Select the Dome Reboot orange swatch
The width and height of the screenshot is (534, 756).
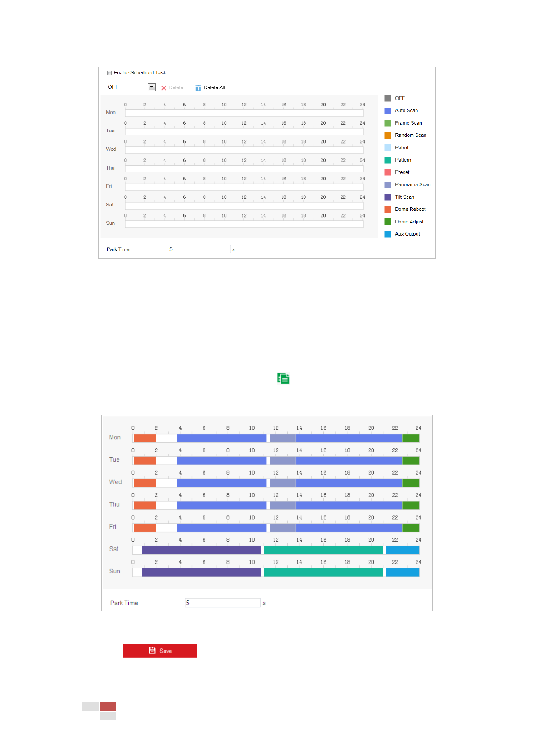(x=388, y=210)
